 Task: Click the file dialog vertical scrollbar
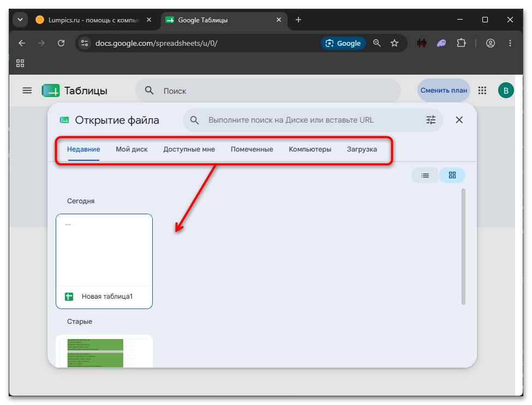click(463, 247)
